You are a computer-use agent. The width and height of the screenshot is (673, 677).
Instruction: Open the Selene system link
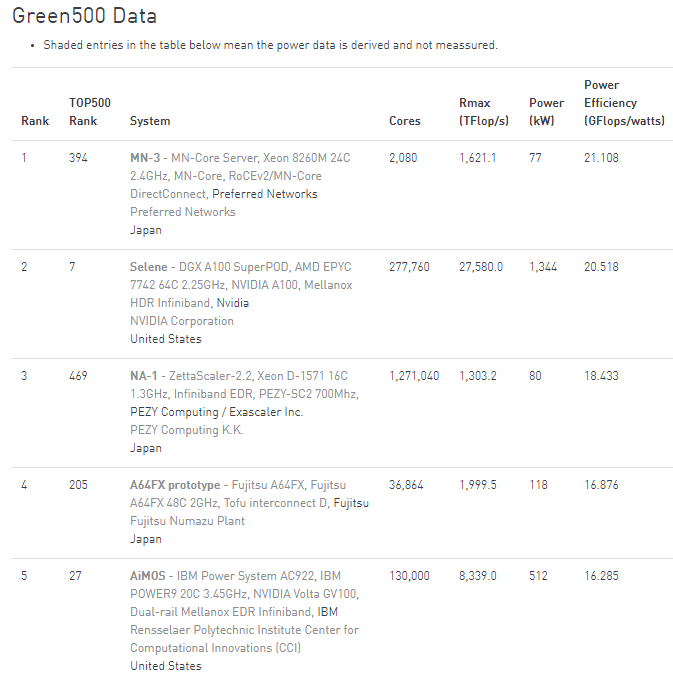[x=149, y=267]
